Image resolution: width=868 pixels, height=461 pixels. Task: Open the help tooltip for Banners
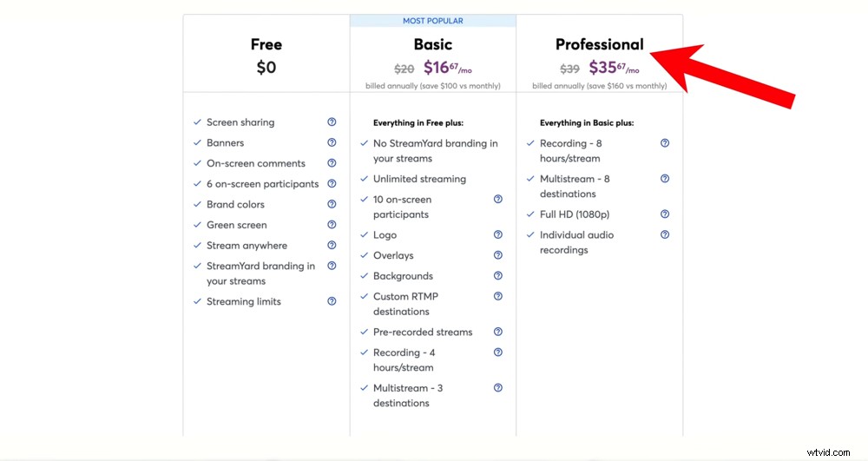pos(332,142)
